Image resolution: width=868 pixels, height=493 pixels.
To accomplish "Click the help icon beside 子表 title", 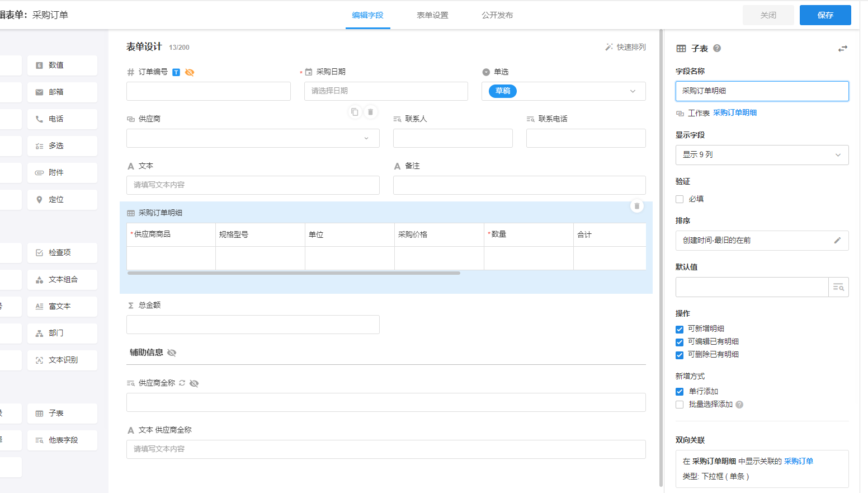I will point(717,48).
